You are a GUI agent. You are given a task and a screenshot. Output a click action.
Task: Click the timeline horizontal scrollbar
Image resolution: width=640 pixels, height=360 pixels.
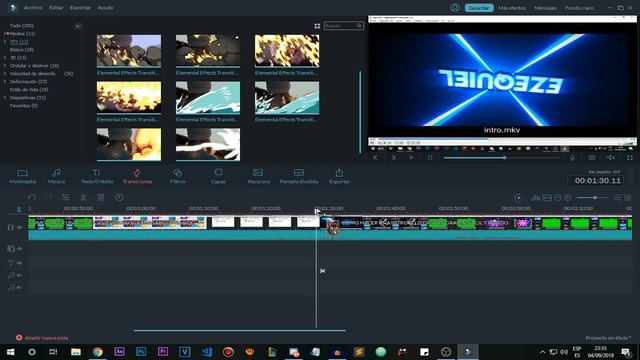pyautogui.click(x=240, y=331)
